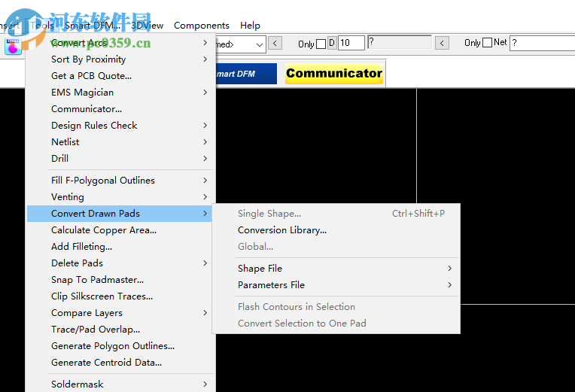Expand Parameters File submenu
The height and width of the screenshot is (392, 575).
point(336,285)
